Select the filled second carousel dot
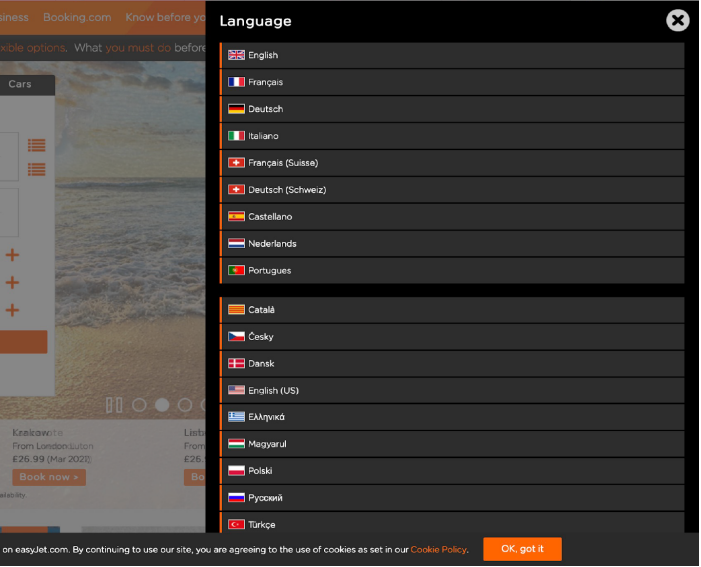 click(162, 405)
